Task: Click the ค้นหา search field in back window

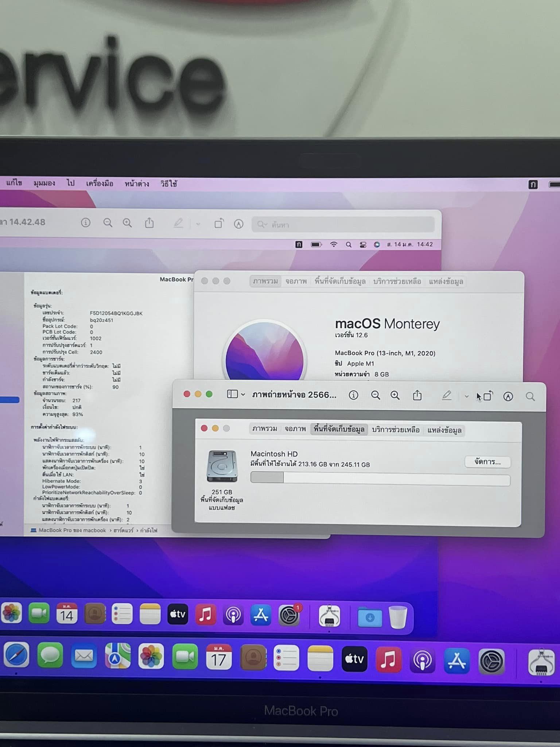Action: 343,225
